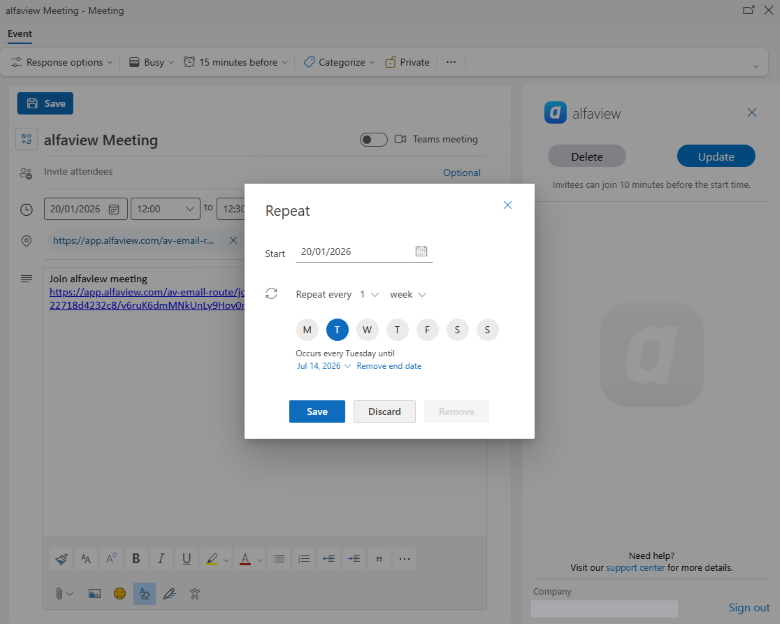The width and height of the screenshot is (780, 624).
Task: Apply the text highlight color
Action: [212, 559]
